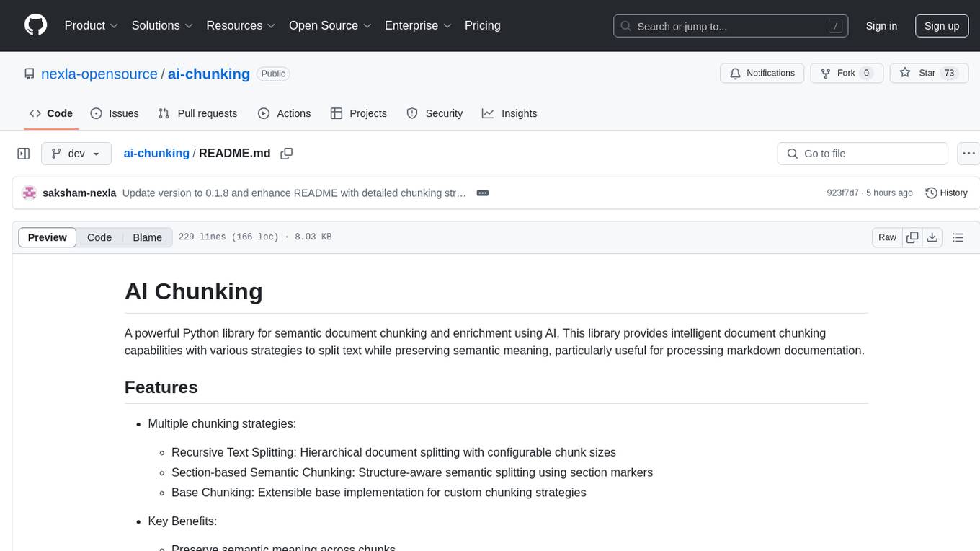Open saksham-nexla avatar image
The height and width of the screenshot is (551, 980).
pos(30,193)
